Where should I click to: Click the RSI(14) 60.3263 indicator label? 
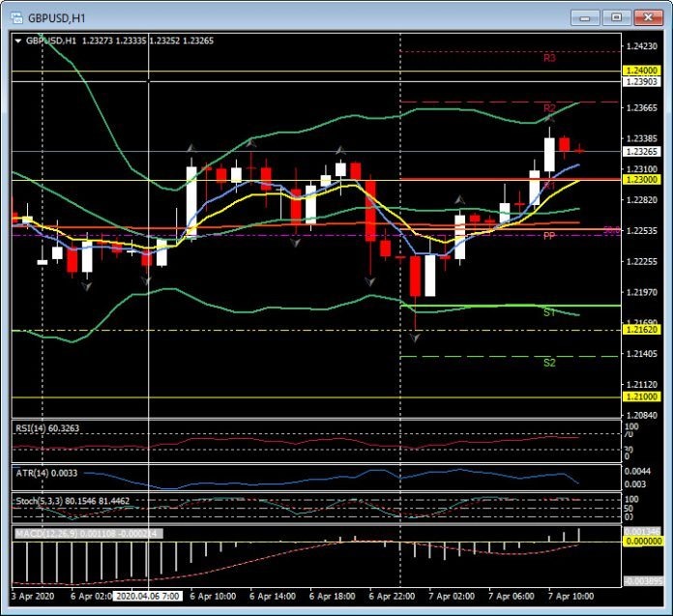(47, 428)
